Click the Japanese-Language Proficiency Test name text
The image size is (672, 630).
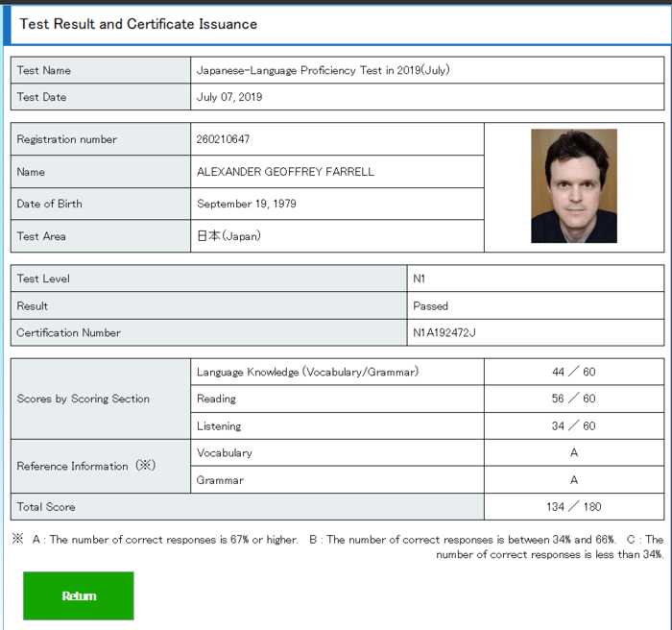tap(323, 70)
